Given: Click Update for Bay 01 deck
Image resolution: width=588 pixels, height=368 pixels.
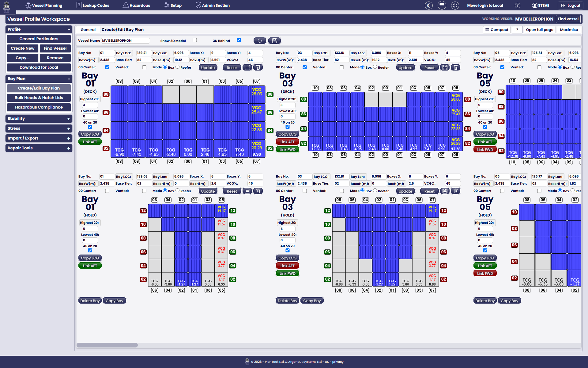Looking at the screenshot, I should coord(208,67).
